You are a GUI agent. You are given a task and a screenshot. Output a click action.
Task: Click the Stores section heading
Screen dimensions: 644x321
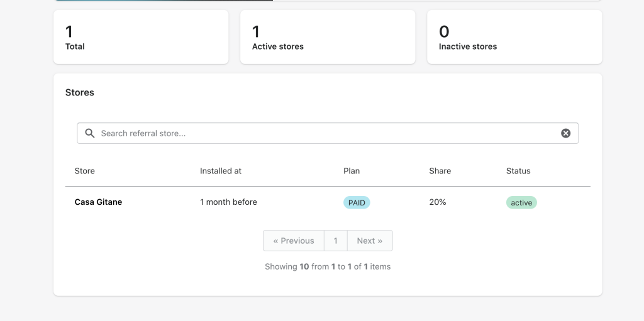tap(80, 92)
